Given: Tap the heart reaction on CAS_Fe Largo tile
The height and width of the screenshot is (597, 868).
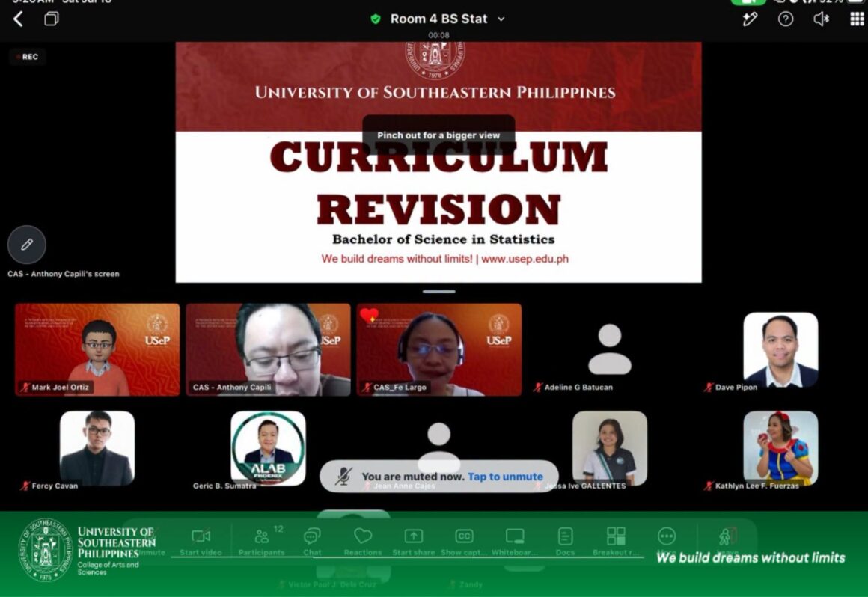Looking at the screenshot, I should [369, 316].
